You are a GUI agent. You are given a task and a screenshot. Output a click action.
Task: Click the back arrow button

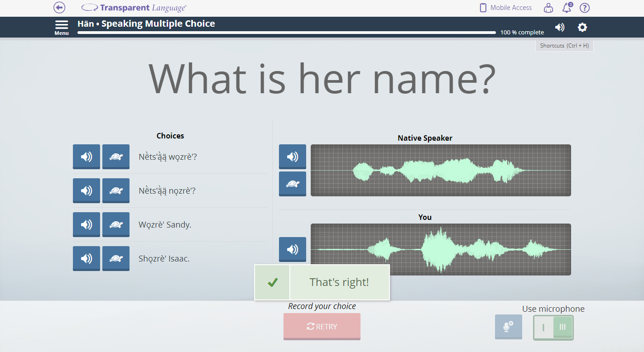tap(59, 8)
